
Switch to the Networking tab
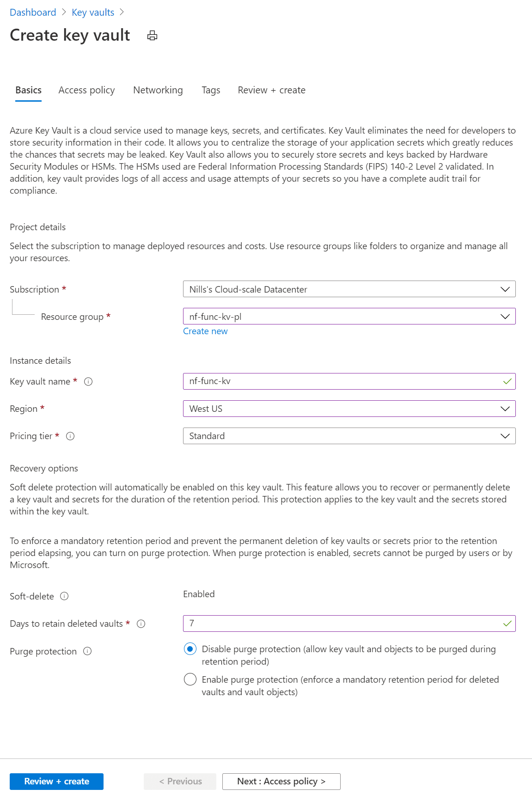pyautogui.click(x=158, y=90)
